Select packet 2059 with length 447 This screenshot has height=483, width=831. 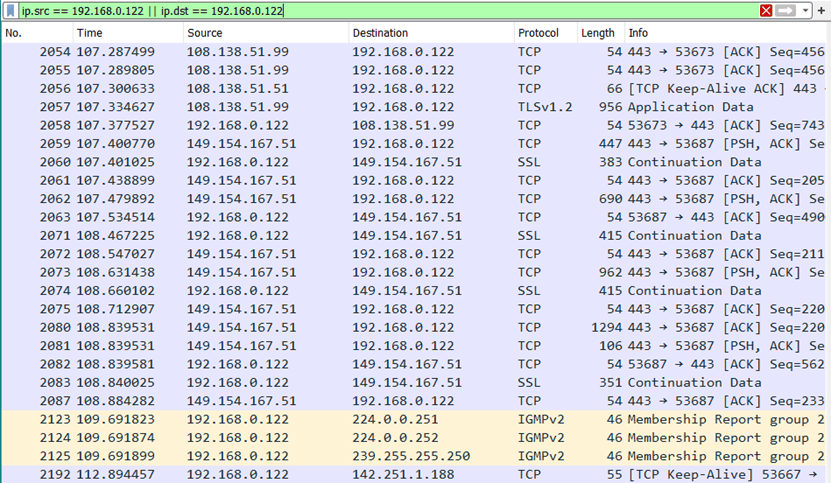(416, 144)
